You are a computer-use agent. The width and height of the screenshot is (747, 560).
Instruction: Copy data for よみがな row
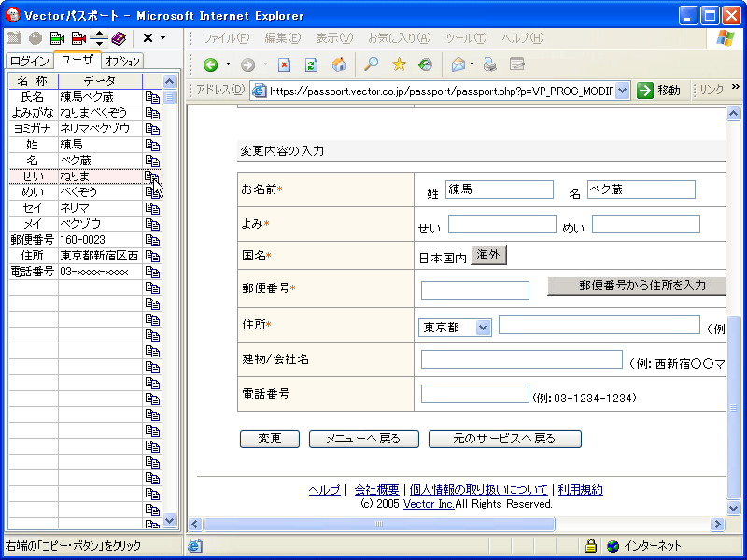[x=152, y=113]
